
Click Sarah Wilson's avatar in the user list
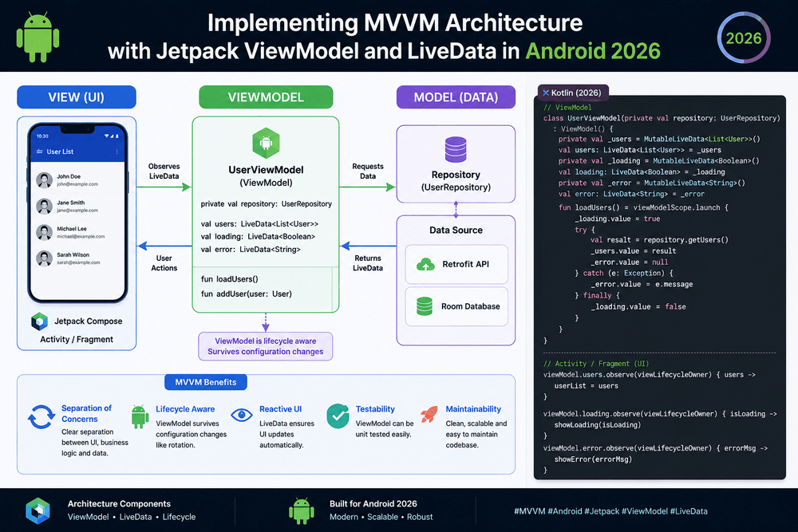coord(44,258)
